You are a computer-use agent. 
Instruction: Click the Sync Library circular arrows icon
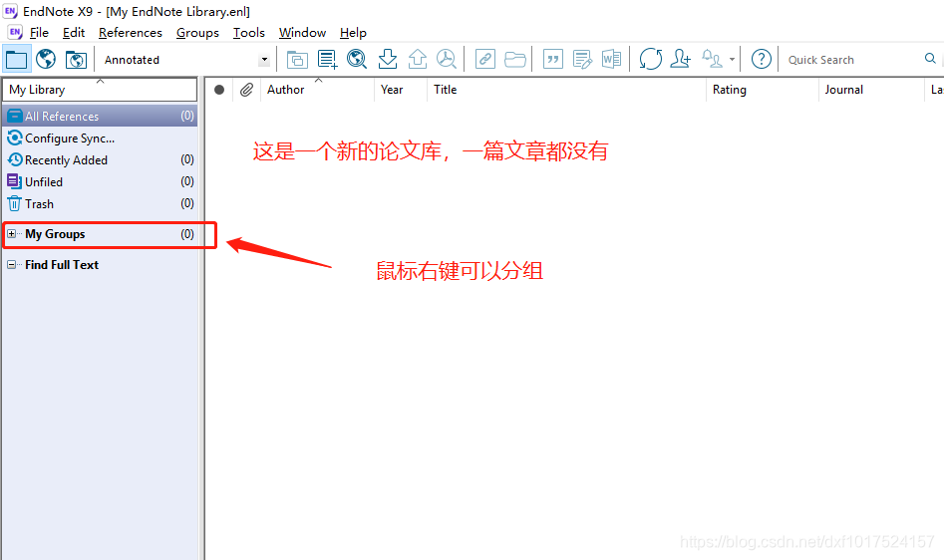tap(650, 60)
